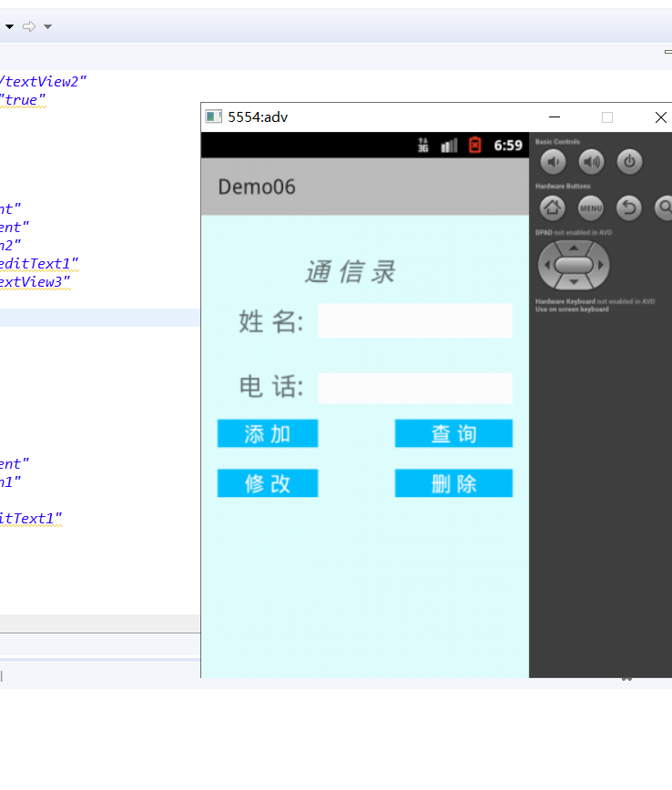The height and width of the screenshot is (790, 672).
Task: Minimize the 5554:adv emulator window
Action: pos(555,116)
